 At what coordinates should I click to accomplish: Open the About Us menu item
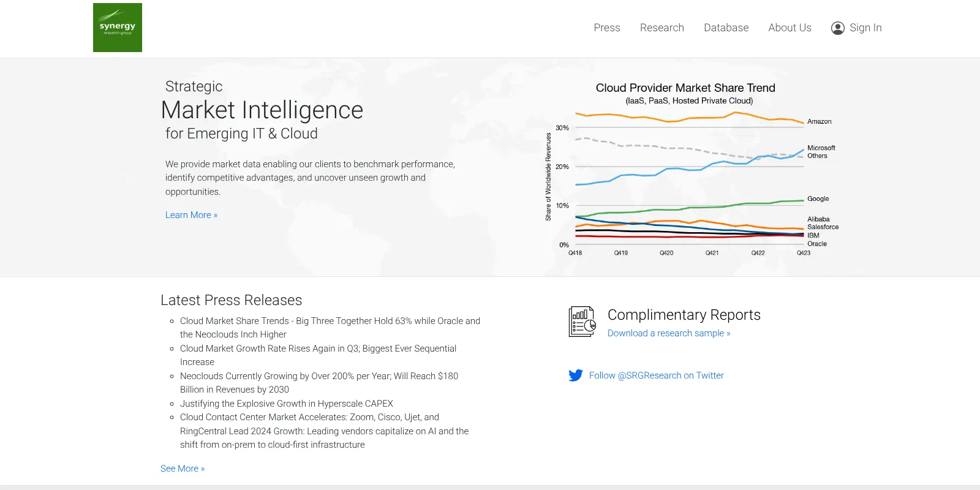pos(790,28)
